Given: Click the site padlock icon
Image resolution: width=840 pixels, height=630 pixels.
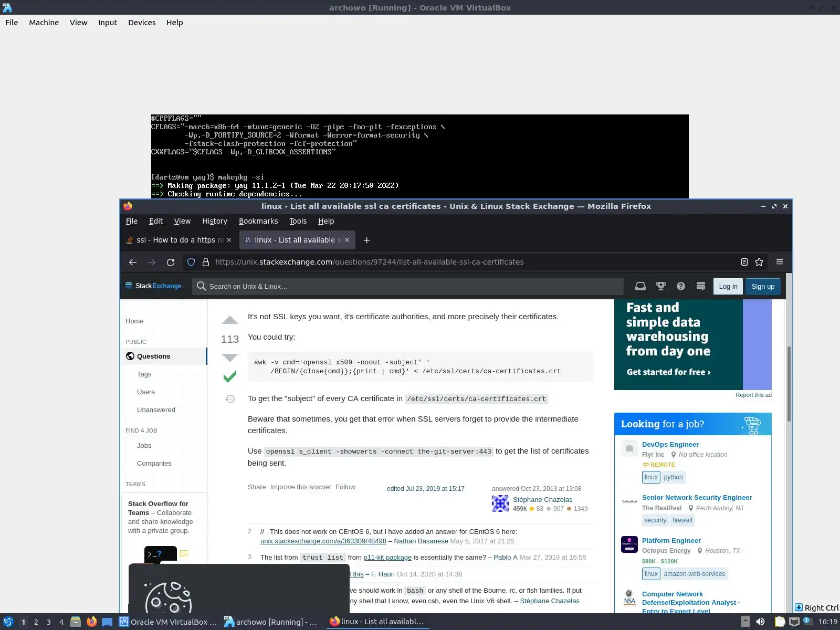Looking at the screenshot, I should (206, 262).
